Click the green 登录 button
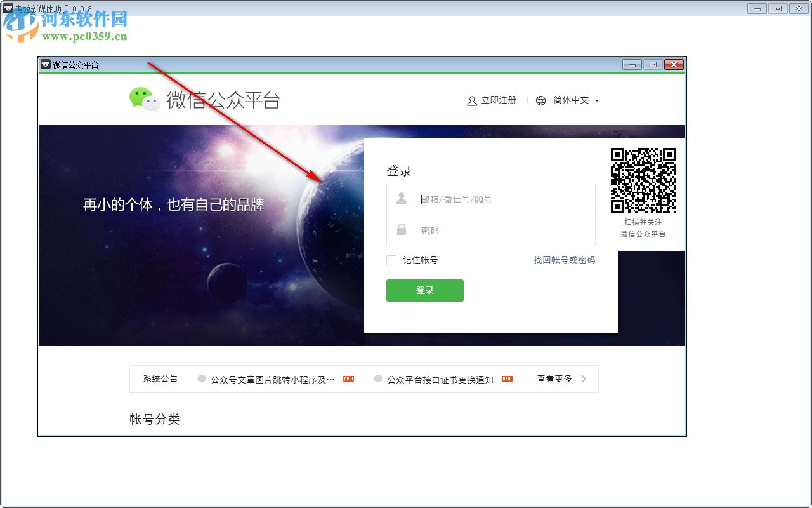This screenshot has width=812, height=508. click(x=425, y=290)
